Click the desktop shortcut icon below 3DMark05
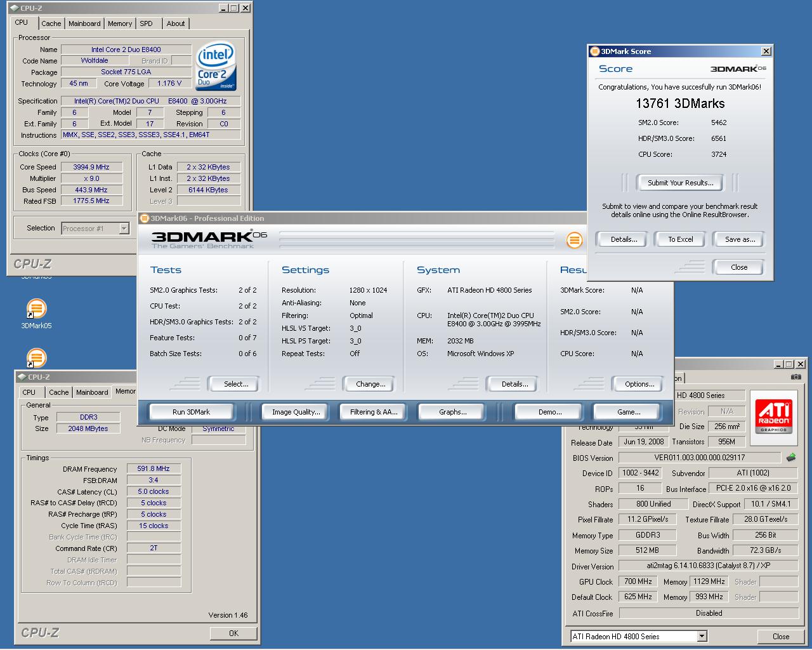The image size is (812, 650). 36,357
